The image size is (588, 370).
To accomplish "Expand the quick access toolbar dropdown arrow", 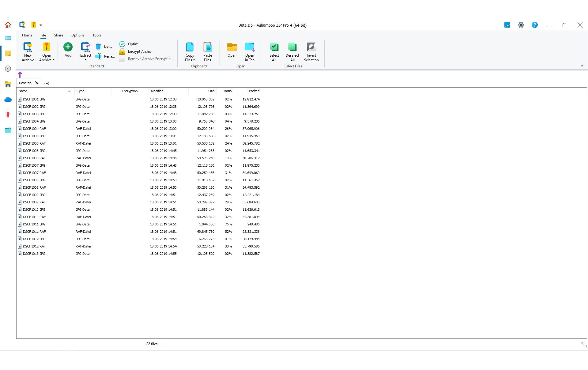I will [x=41, y=25].
